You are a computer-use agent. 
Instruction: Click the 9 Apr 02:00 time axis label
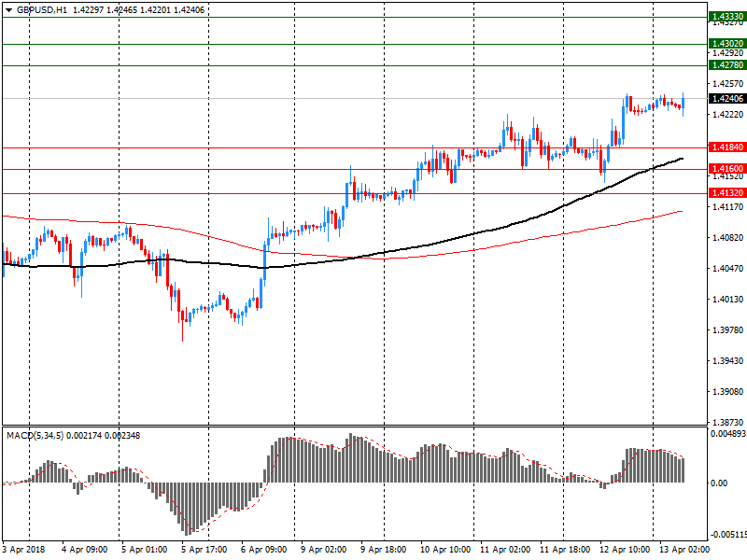(323, 549)
